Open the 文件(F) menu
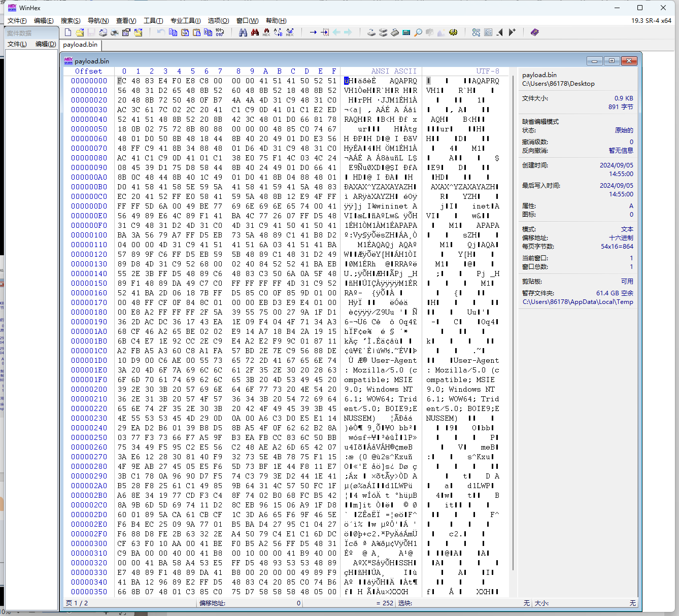The image size is (679, 616). click(x=17, y=21)
